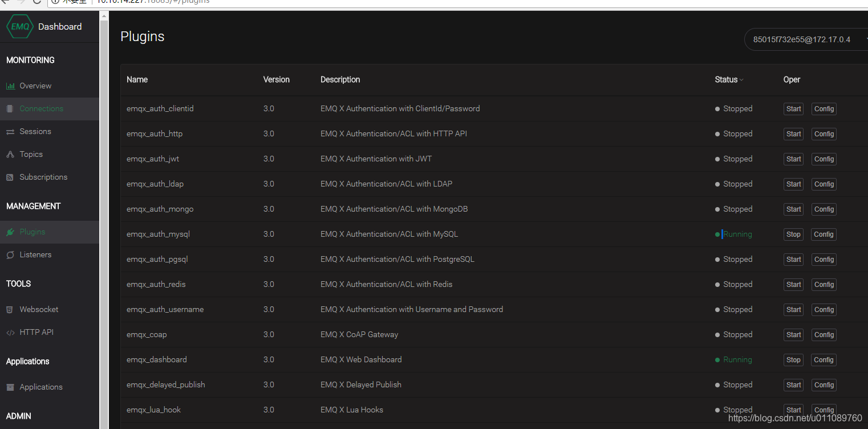Click 'EMQ X Authentication with JWT' description
868x429 pixels.
point(376,159)
